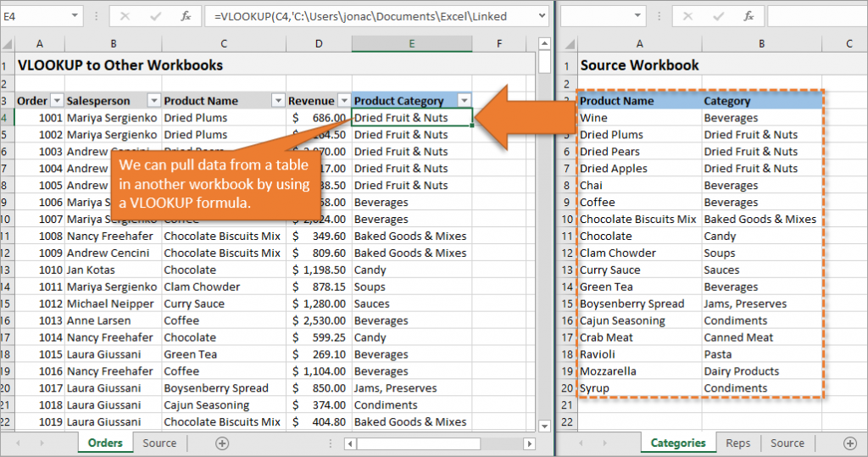Open the Salesperson column filter dropdown
The height and width of the screenshot is (457, 868).
click(153, 100)
